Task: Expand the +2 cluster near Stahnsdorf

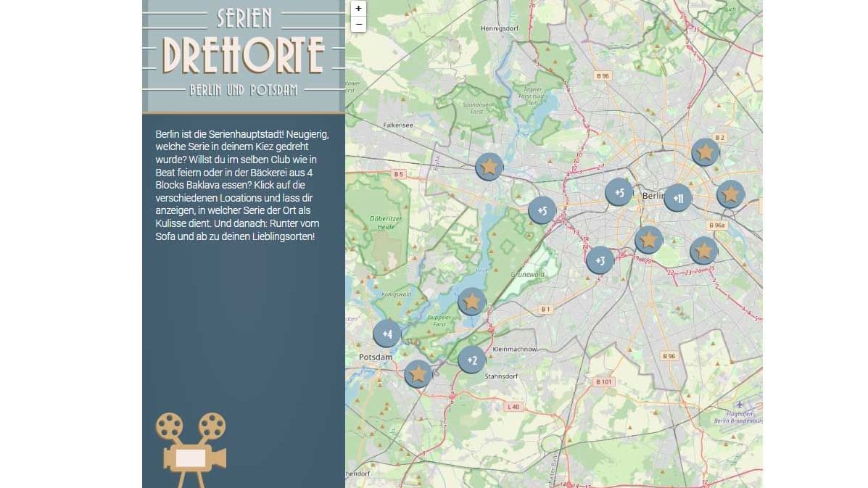Action: point(471,359)
